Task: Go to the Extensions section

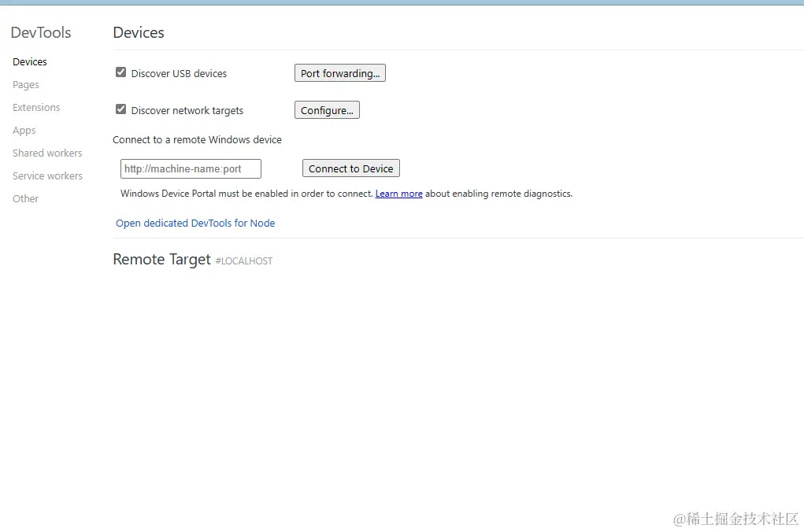Action: [36, 108]
